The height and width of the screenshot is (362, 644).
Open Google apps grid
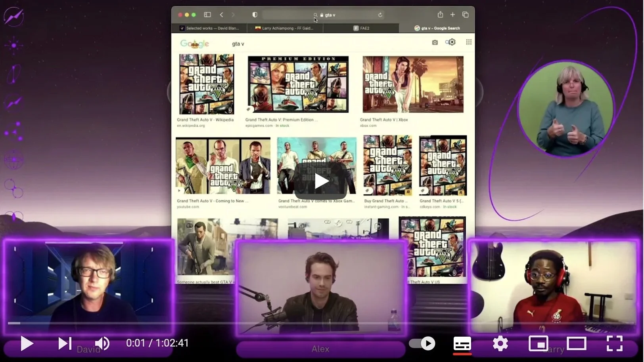[469, 42]
